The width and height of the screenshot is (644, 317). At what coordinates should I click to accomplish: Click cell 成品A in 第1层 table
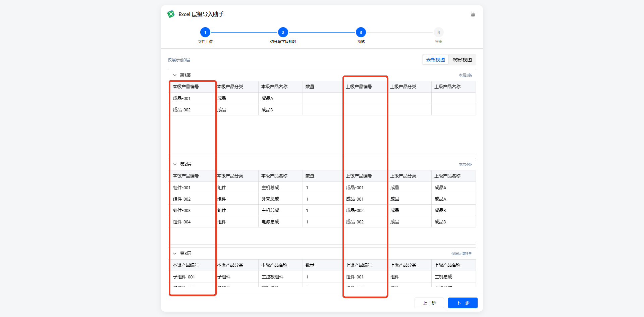(x=267, y=98)
